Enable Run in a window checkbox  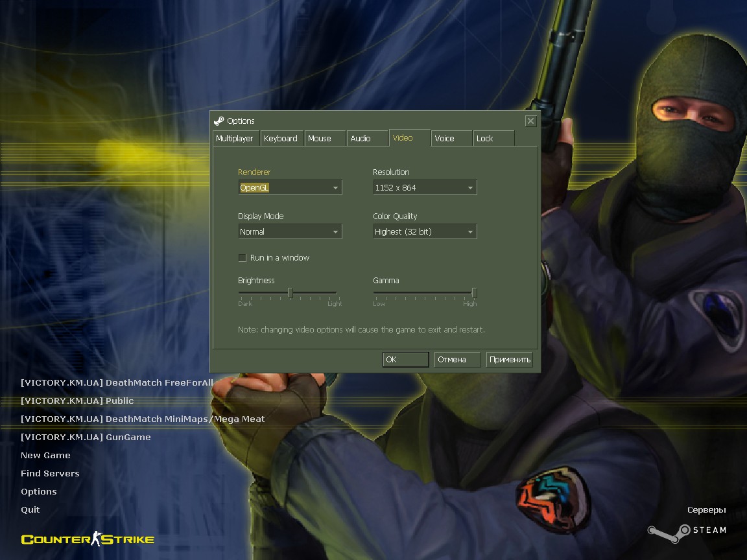(242, 257)
